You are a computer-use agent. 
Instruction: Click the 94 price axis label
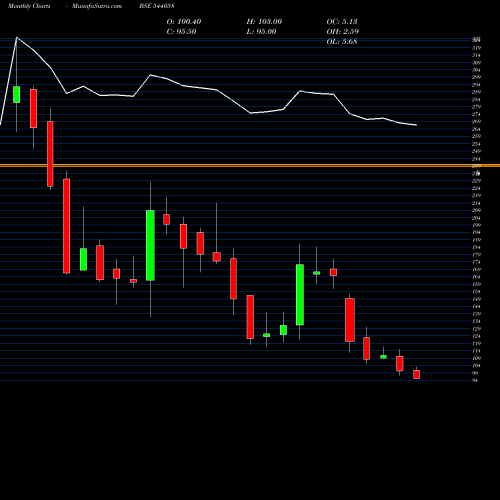pos(476,380)
